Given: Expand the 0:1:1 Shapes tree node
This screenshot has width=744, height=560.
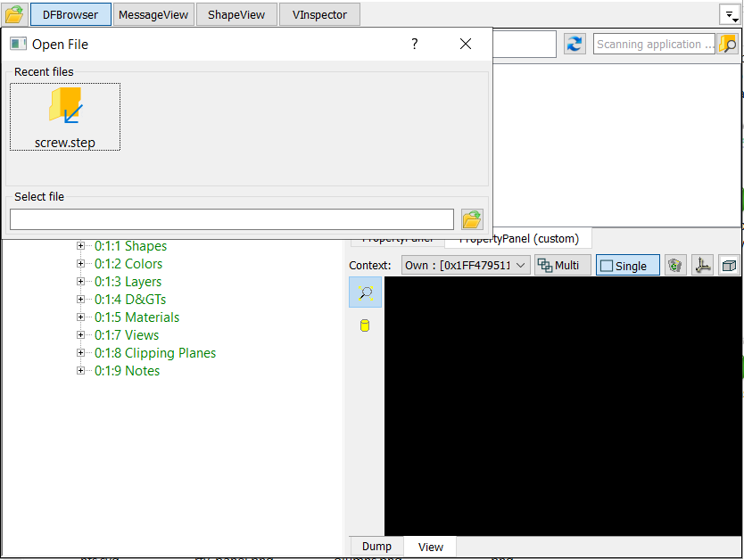Looking at the screenshot, I should pyautogui.click(x=81, y=246).
